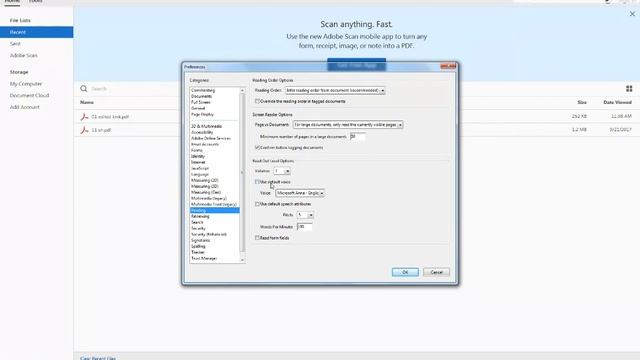Viewport: 640px width, 360px height.
Task: Select Spelling category
Action: pyautogui.click(x=198, y=246)
